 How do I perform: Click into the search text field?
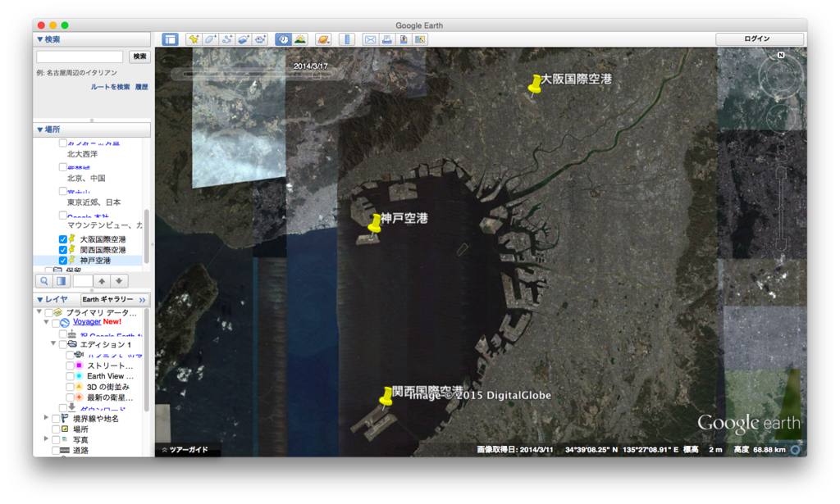(x=80, y=57)
